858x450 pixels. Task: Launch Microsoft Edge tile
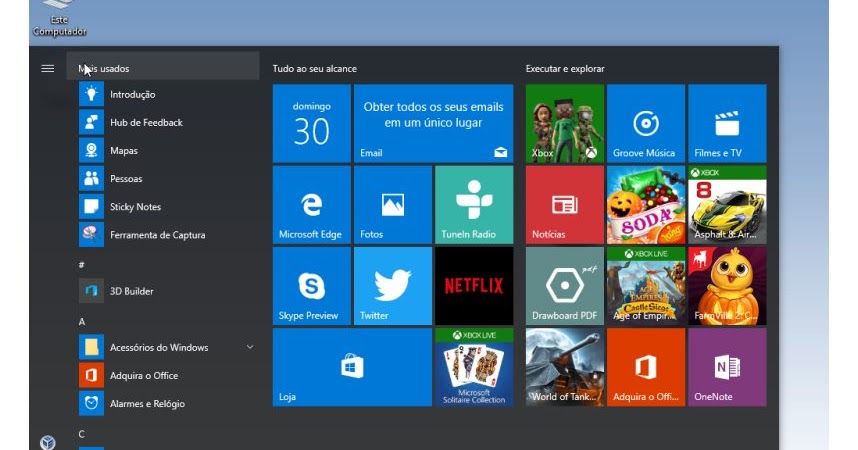tap(311, 205)
